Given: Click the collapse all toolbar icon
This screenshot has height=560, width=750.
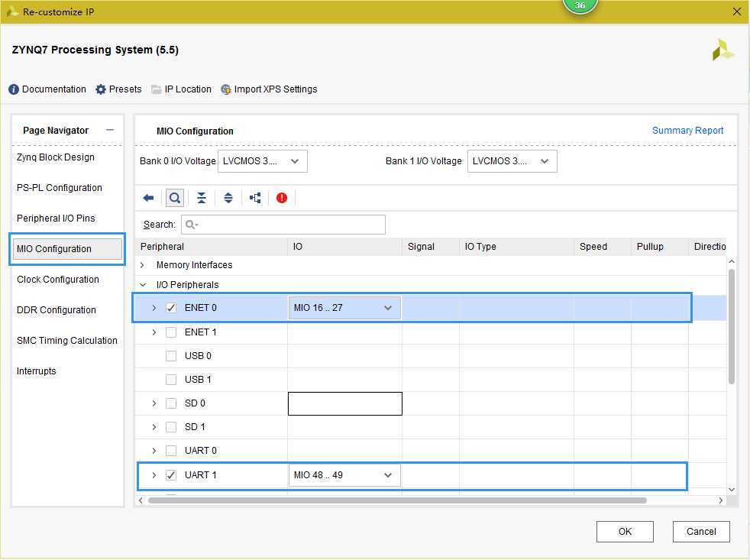Looking at the screenshot, I should point(202,198).
